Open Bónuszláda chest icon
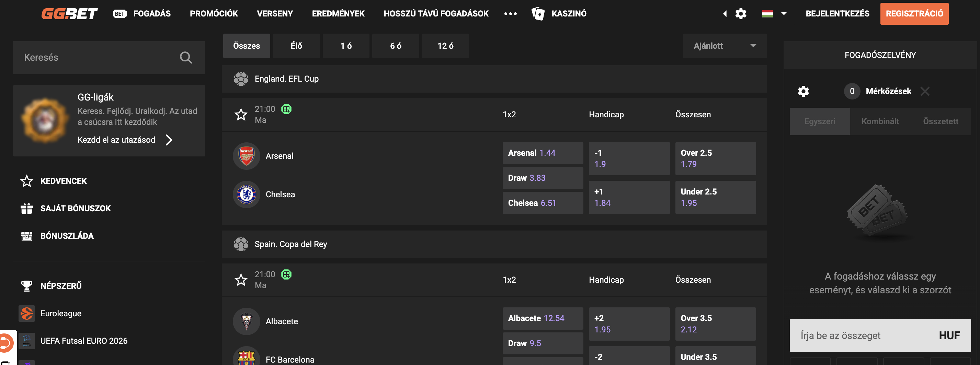This screenshot has width=980, height=365. coord(27,236)
